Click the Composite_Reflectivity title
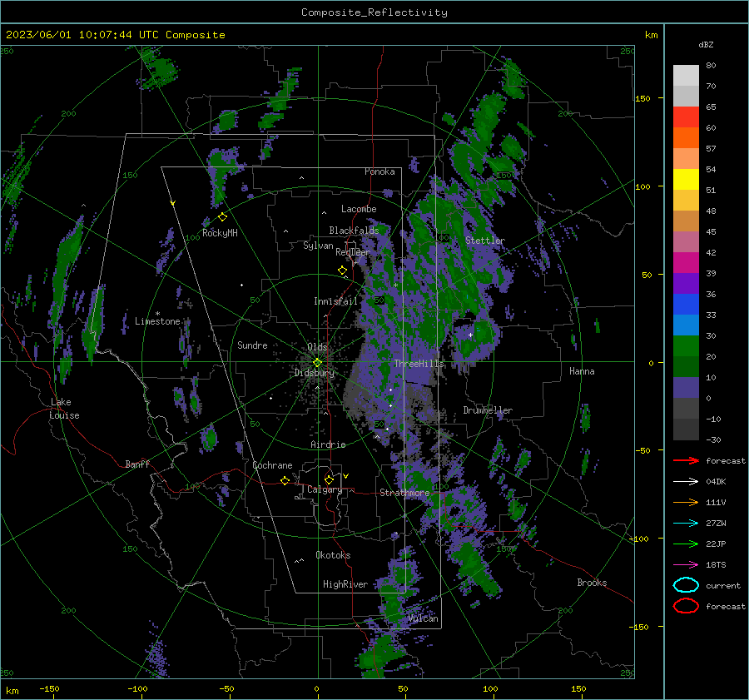 click(374, 12)
